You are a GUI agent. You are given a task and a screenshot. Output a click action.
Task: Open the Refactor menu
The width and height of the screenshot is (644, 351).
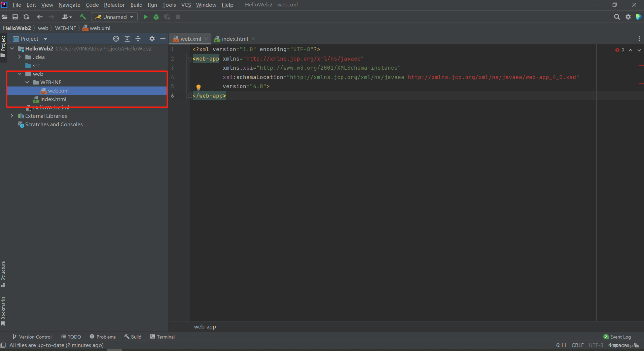pyautogui.click(x=114, y=5)
